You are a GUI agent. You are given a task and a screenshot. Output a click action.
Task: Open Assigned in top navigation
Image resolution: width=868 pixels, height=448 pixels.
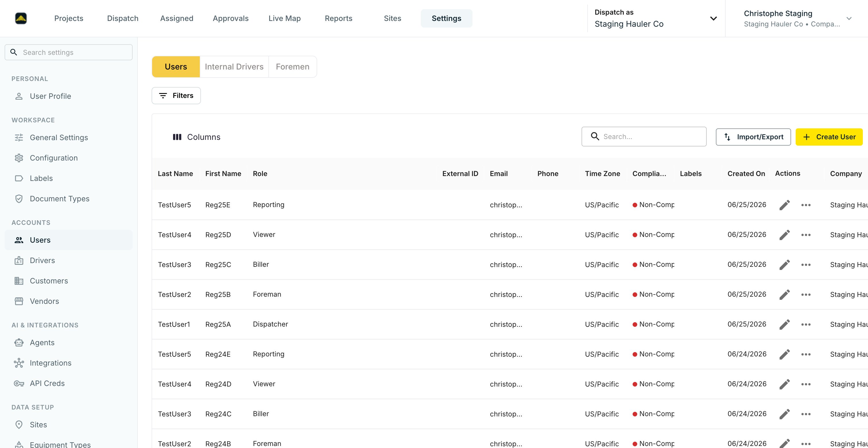177,18
